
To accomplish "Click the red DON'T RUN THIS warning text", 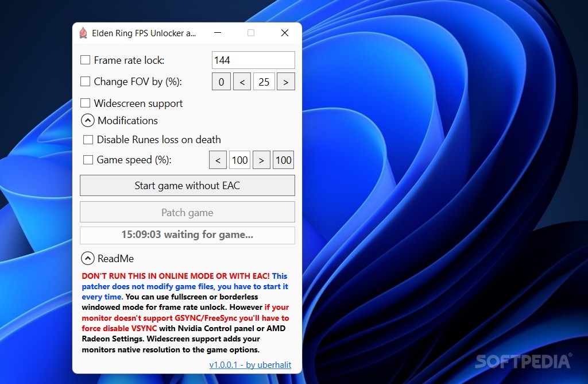I will [x=176, y=276].
